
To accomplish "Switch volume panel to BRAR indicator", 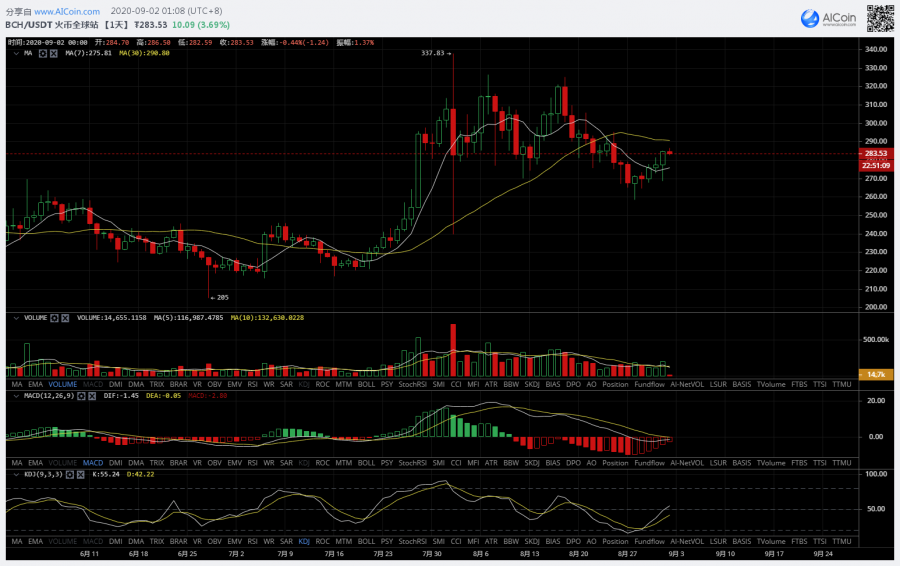I will click(x=179, y=385).
